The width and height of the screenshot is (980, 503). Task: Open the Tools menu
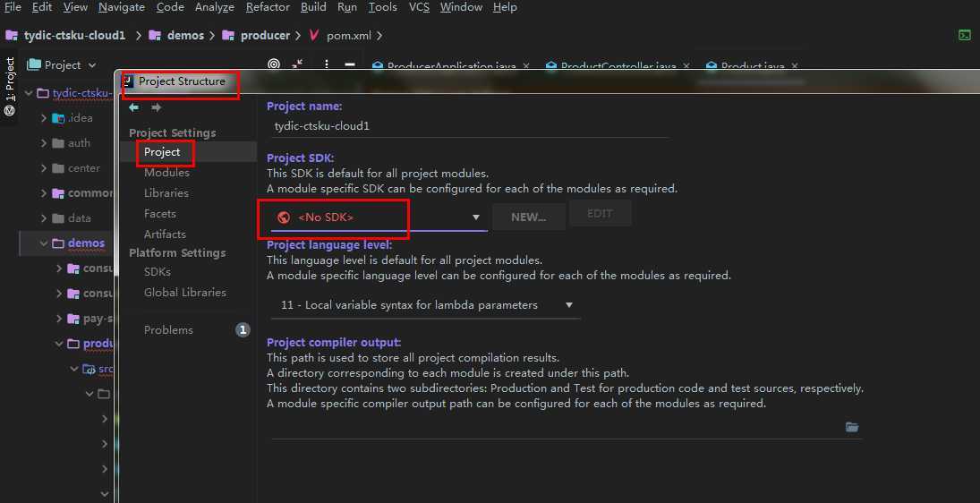click(382, 7)
